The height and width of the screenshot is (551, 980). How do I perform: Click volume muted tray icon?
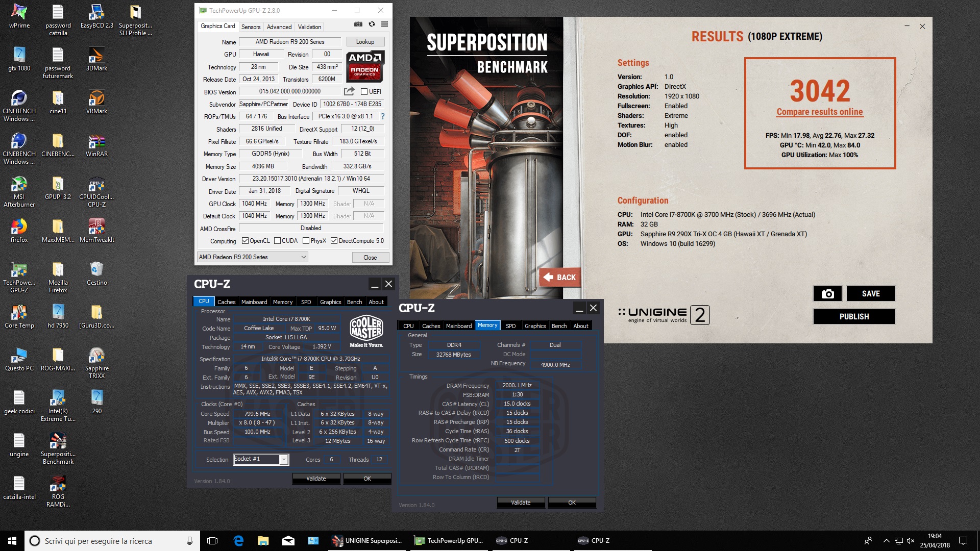pos(911,541)
